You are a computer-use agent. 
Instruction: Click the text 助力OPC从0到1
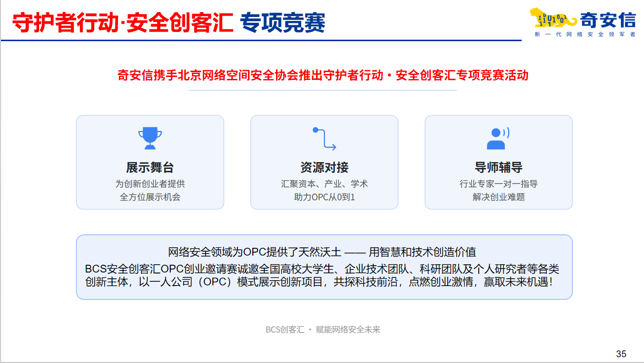[x=324, y=197]
